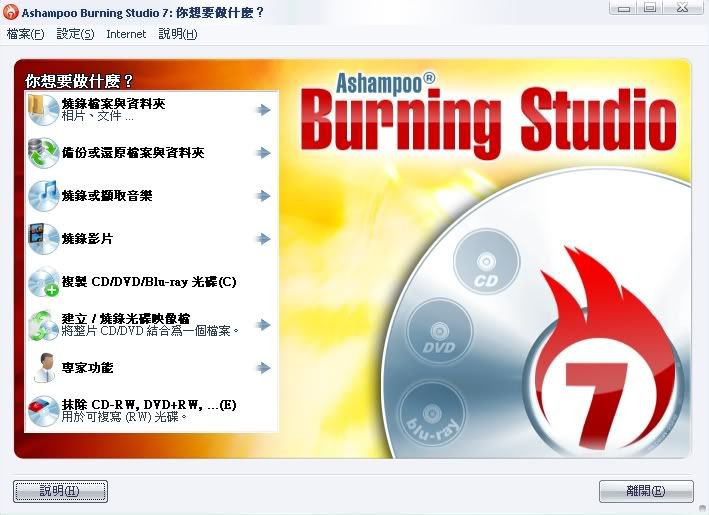Viewport: 709px width, 515px height.
Task: Select 建立 / 燒錄光碟映像檔 entry
Action: pos(126,319)
